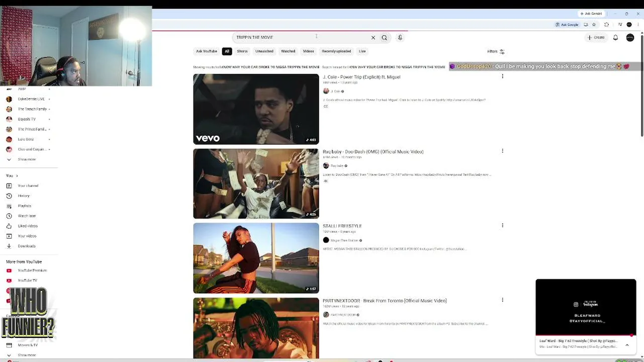
Task: Open the Movies & TV icon
Action: tap(9, 345)
